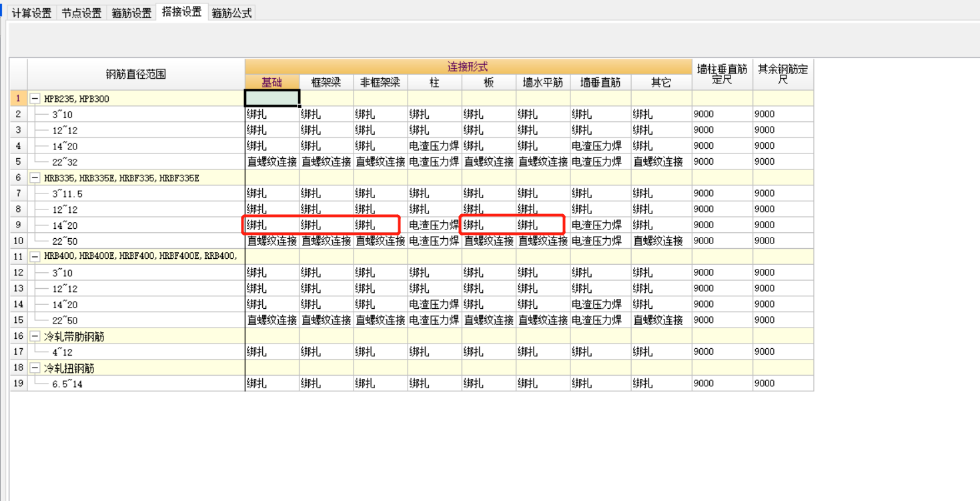Switch to the 箍筋设置 tab
Screen dimensions: 980x501
(x=133, y=12)
